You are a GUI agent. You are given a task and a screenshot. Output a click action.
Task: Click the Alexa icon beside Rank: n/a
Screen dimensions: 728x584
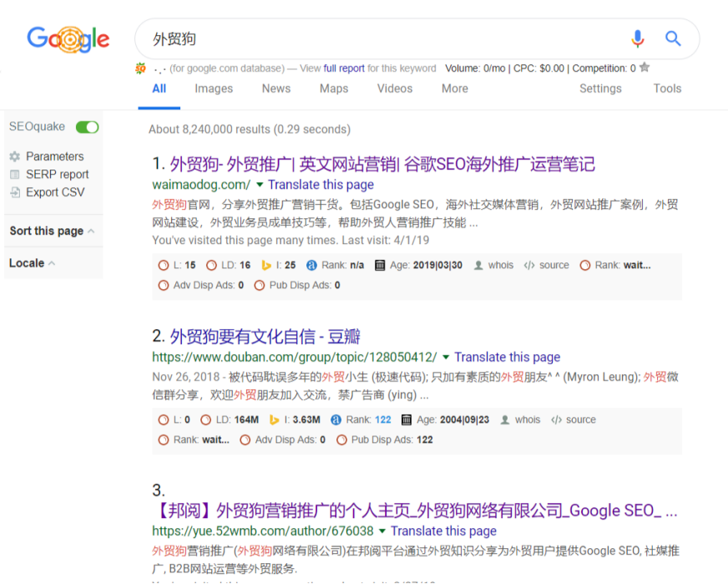(x=311, y=266)
